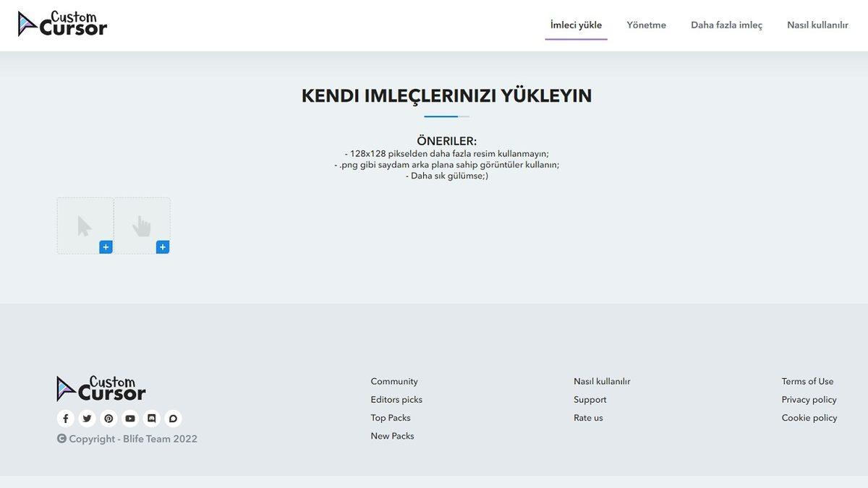Add a pointer hand image with the plus button
The image size is (868, 488).
coord(163,247)
